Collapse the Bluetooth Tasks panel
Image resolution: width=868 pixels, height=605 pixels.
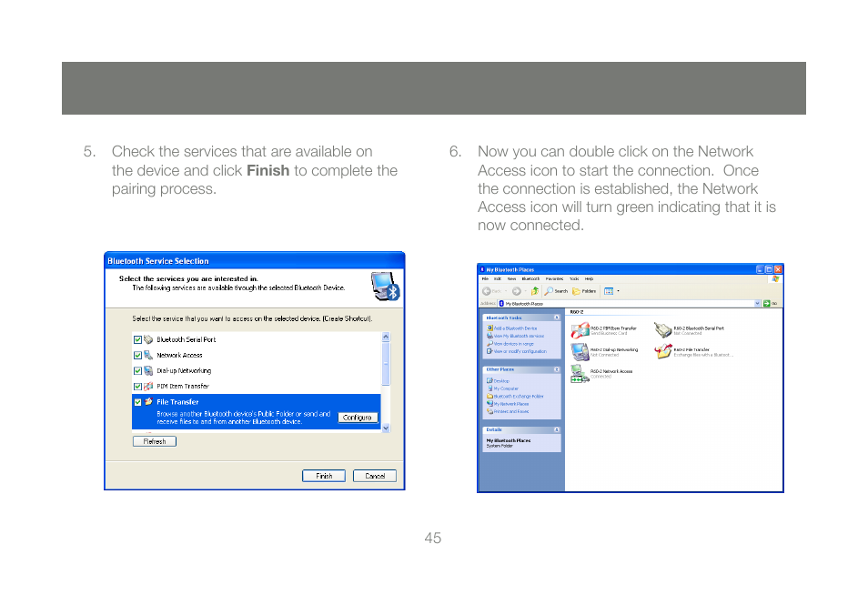pyautogui.click(x=556, y=318)
